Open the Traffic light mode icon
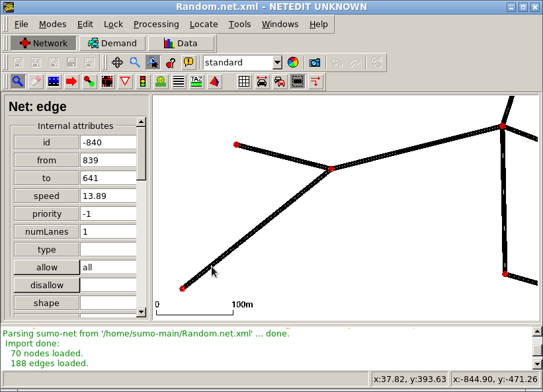The height and width of the screenshot is (392, 543). (x=143, y=82)
